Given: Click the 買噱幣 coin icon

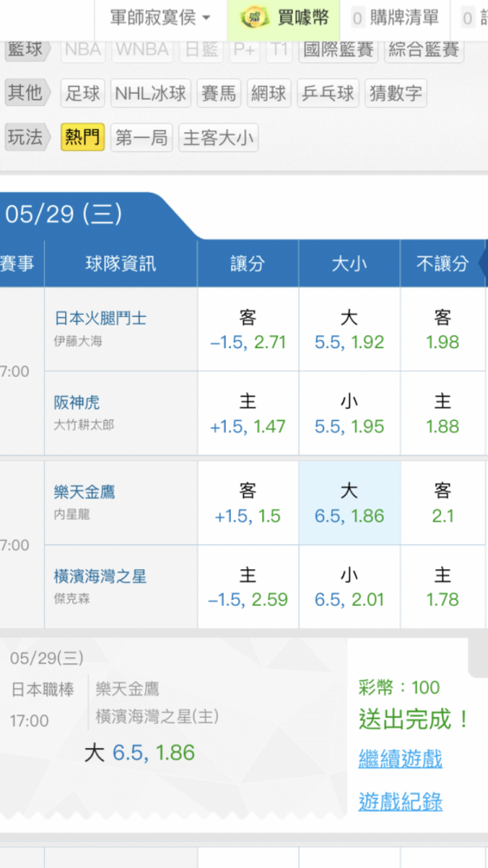Looking at the screenshot, I should pos(254,17).
